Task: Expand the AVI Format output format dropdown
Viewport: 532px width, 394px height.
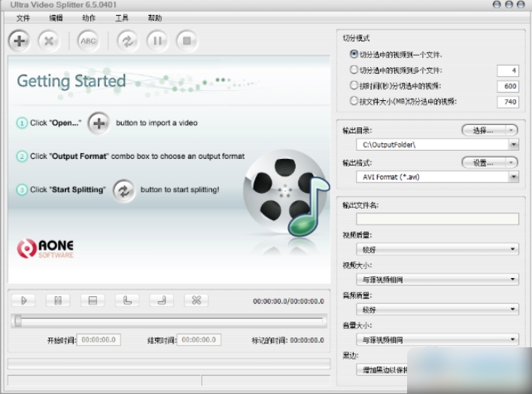Action: pos(513,177)
